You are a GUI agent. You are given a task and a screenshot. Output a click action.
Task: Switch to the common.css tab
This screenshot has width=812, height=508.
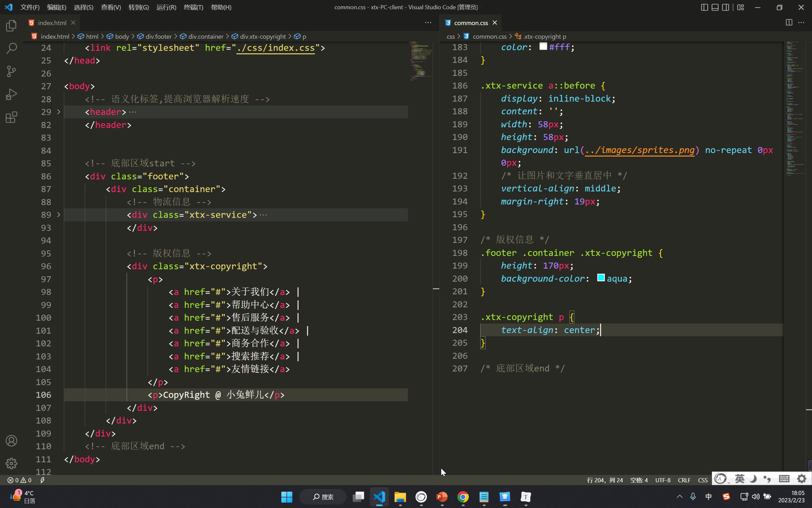click(x=470, y=23)
